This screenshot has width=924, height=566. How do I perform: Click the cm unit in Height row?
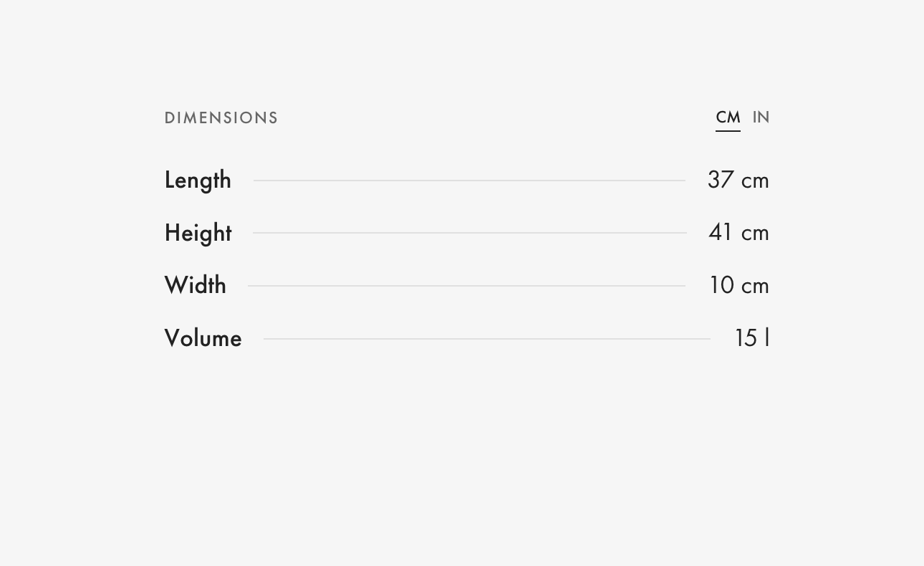coord(755,234)
